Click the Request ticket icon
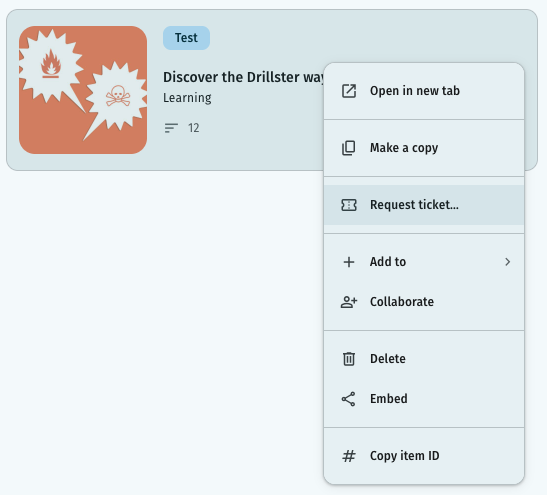Viewport: 547px width, 495px height. point(349,205)
